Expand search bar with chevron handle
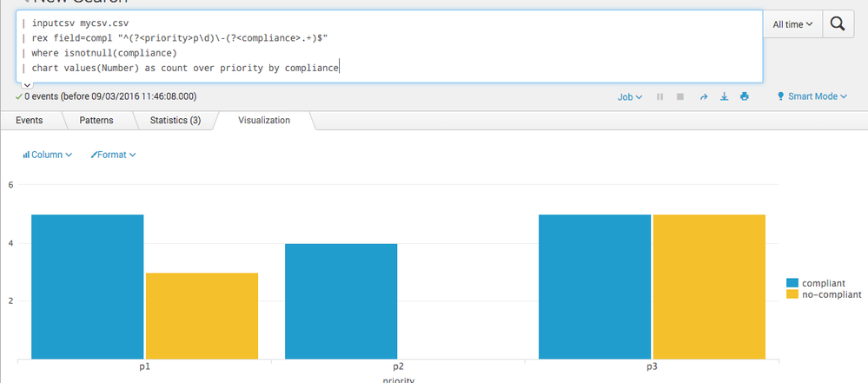Screen dimensions: 868x383 click(x=26, y=85)
